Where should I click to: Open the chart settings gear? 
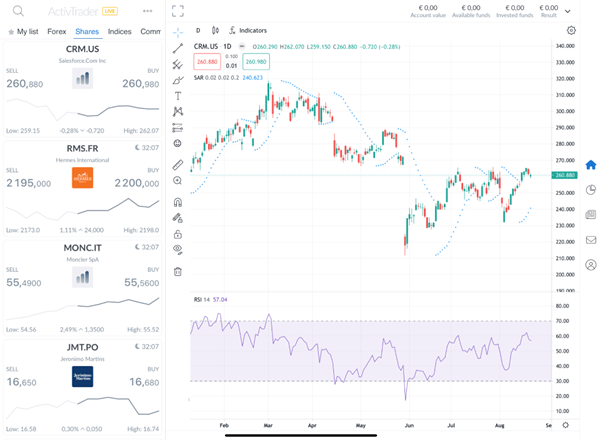[571, 30]
